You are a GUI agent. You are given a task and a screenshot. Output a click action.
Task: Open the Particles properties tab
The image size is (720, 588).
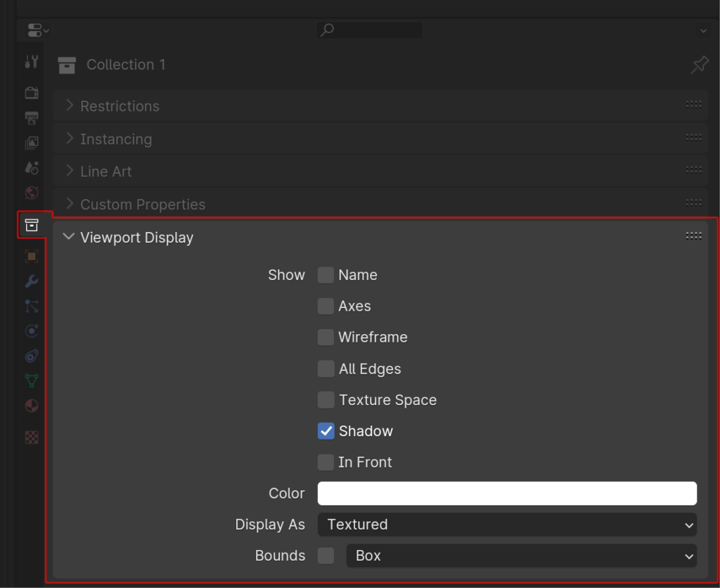pos(31,306)
